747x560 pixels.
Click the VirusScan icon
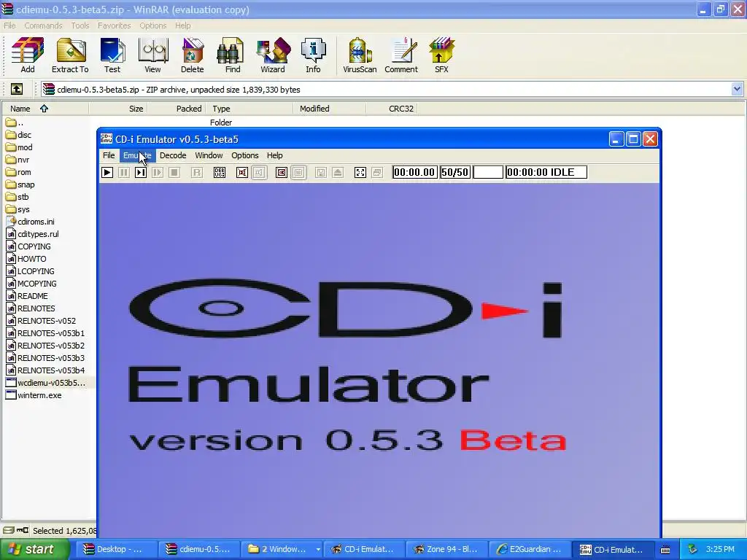point(360,55)
